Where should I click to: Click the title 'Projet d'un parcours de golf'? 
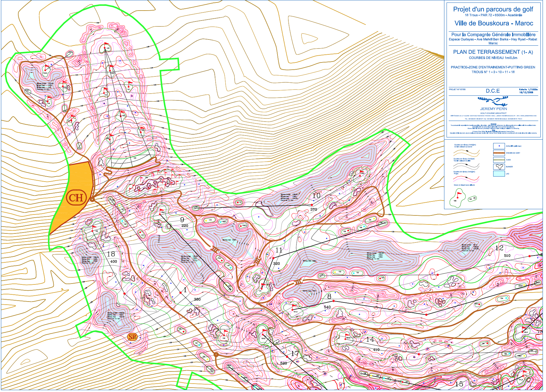pyautogui.click(x=493, y=9)
